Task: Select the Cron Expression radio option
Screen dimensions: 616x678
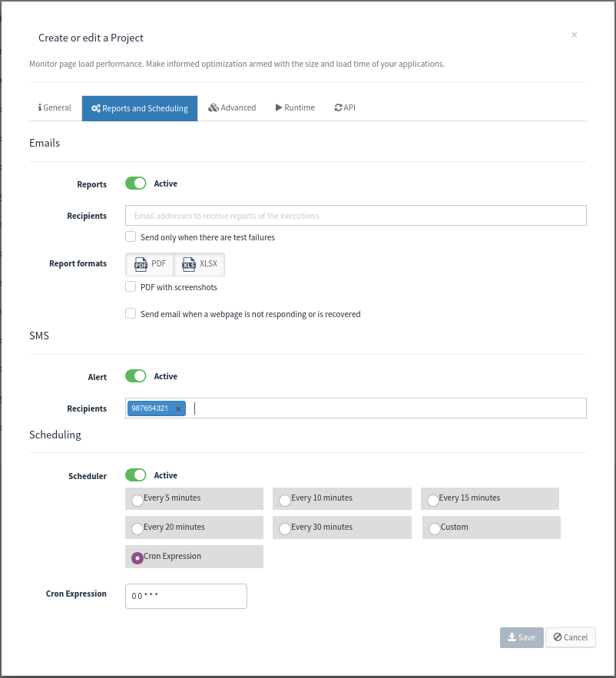Action: click(137, 558)
